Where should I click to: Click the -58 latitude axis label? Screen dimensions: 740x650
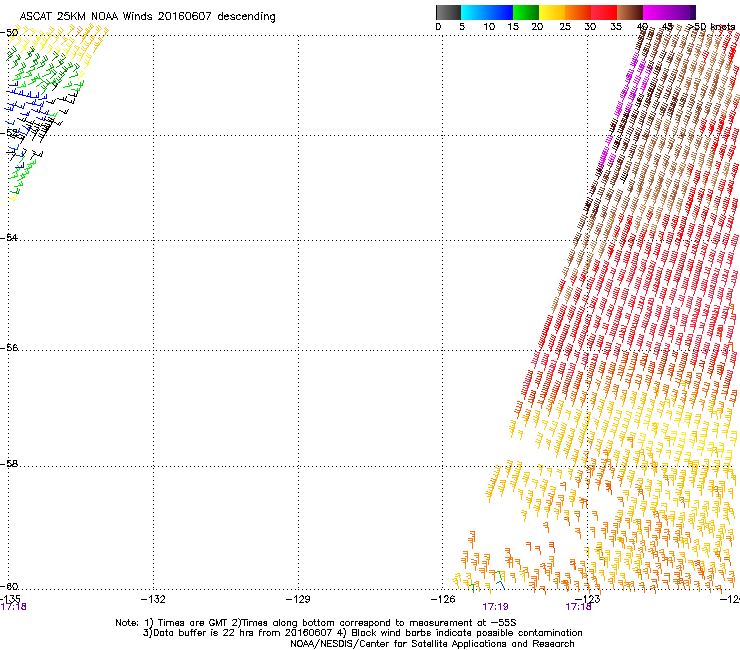(x=9, y=464)
